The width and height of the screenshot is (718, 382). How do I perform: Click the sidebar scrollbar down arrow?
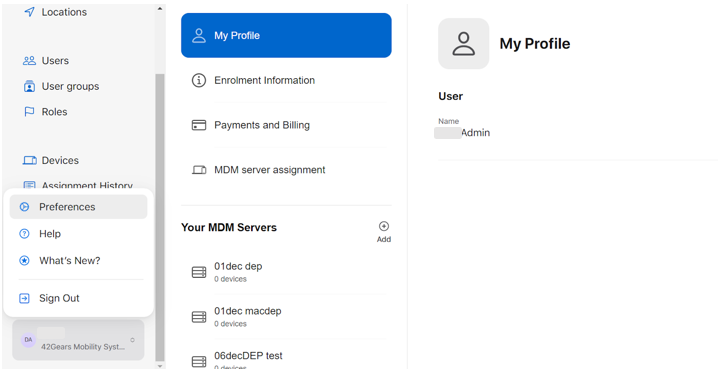point(160,366)
